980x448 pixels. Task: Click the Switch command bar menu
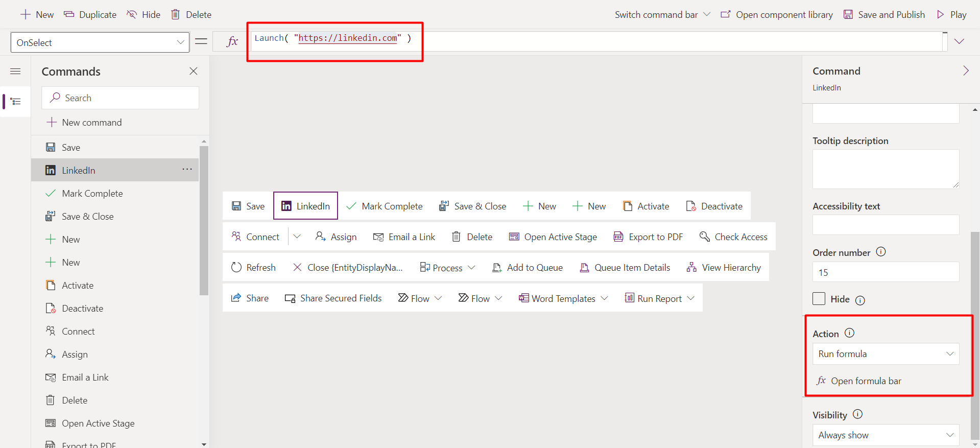662,15
